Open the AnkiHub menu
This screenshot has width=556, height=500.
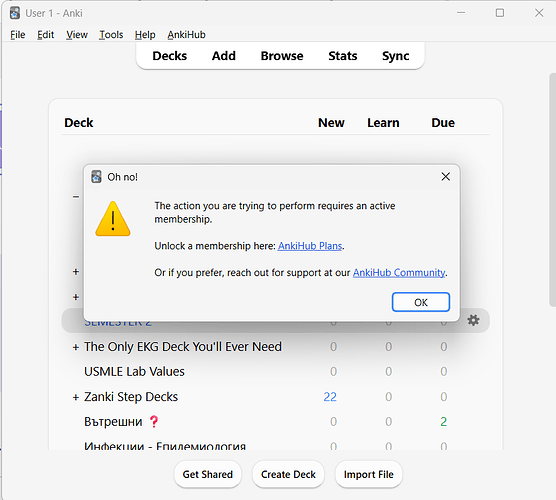click(x=186, y=35)
